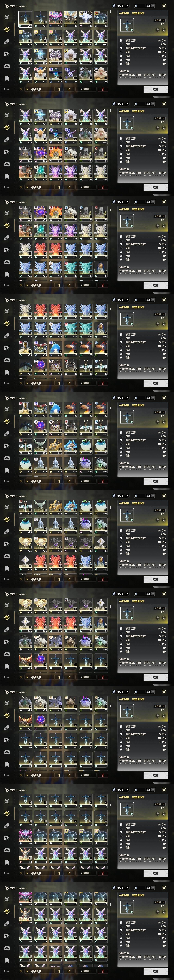This screenshot has width=174, height=980.
Task: Toggle the lock icon on topmost echo detail card
Action: [164, 30]
